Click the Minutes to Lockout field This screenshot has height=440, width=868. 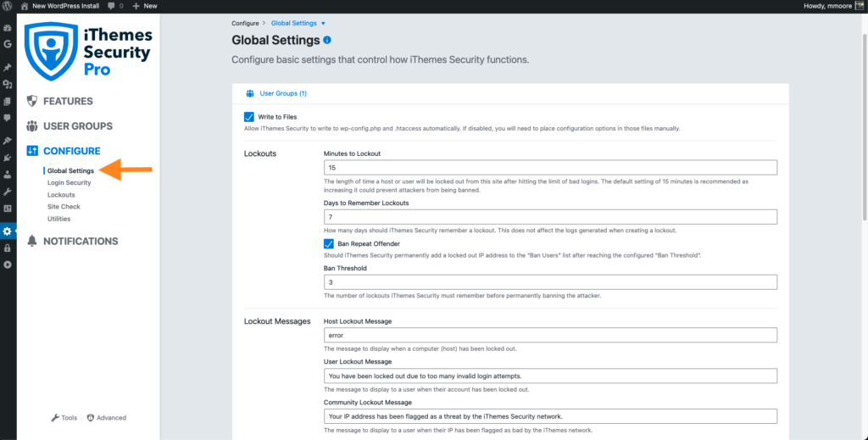(550, 167)
